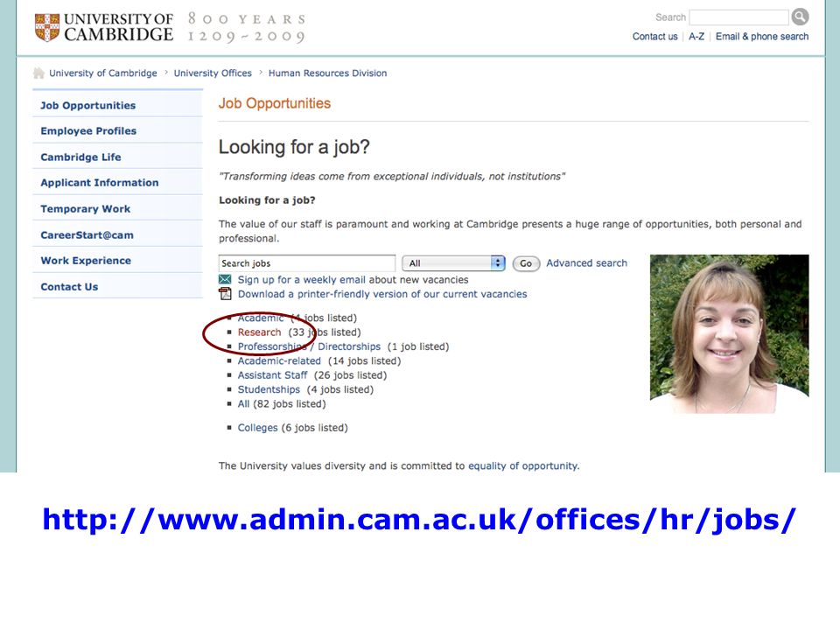The height and width of the screenshot is (630, 840).
Task: Click University Offices breadcrumb link
Action: point(213,73)
